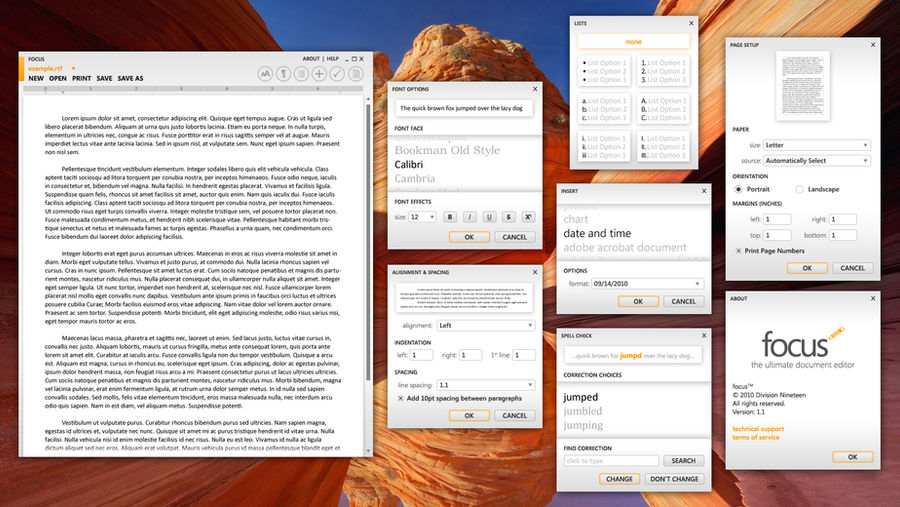Open the insert plus icon
This screenshot has height=507, width=900.
point(319,74)
